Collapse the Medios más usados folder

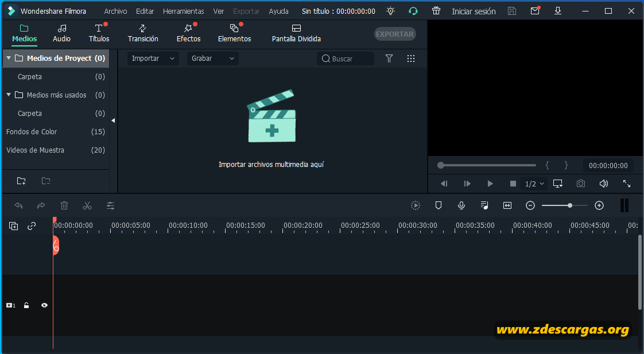pos(8,95)
